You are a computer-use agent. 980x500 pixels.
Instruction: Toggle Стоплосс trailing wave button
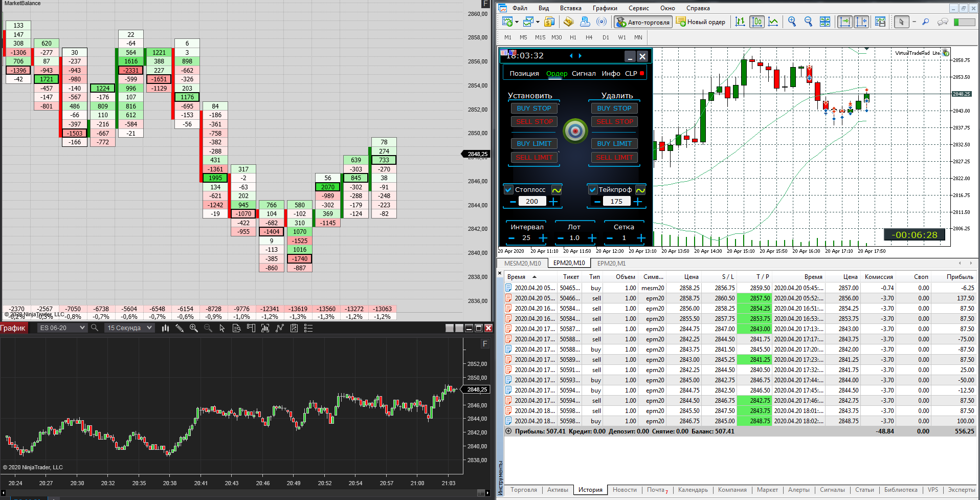pos(556,190)
